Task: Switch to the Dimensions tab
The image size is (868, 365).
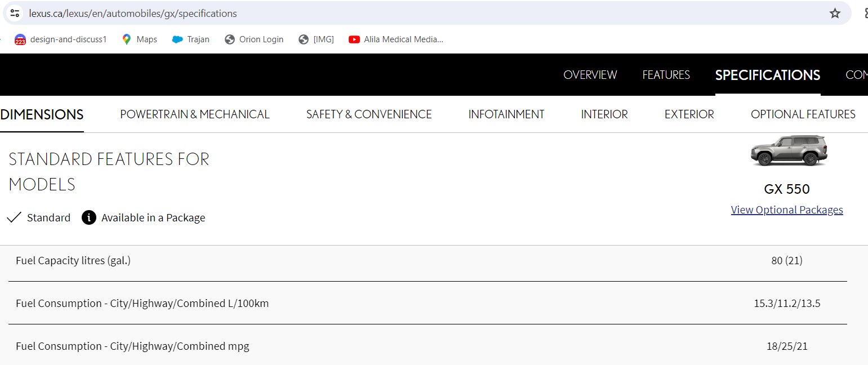Action: click(42, 114)
